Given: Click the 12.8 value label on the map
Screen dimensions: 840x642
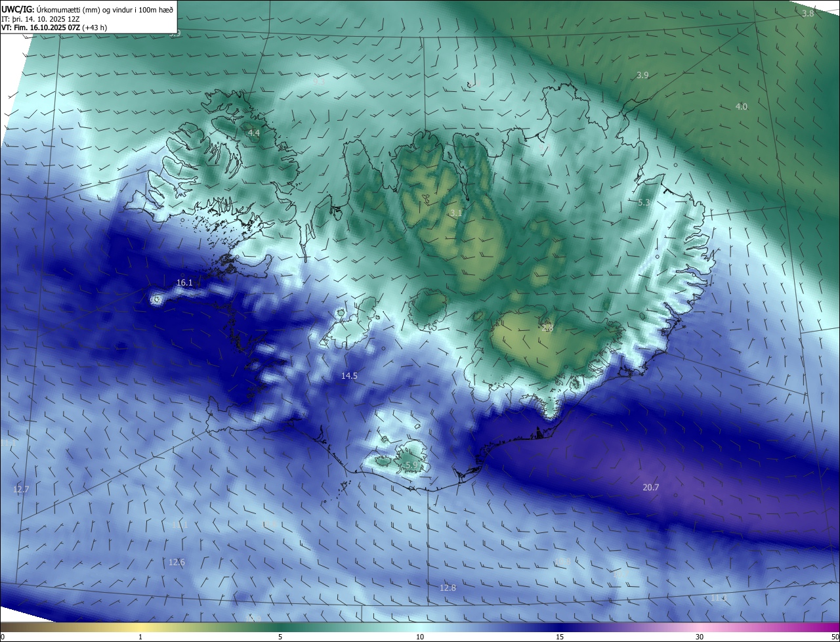Looking at the screenshot, I should (448, 588).
